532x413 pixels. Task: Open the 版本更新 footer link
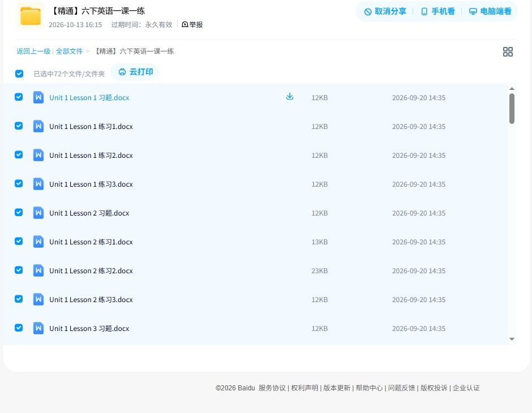[x=337, y=388]
